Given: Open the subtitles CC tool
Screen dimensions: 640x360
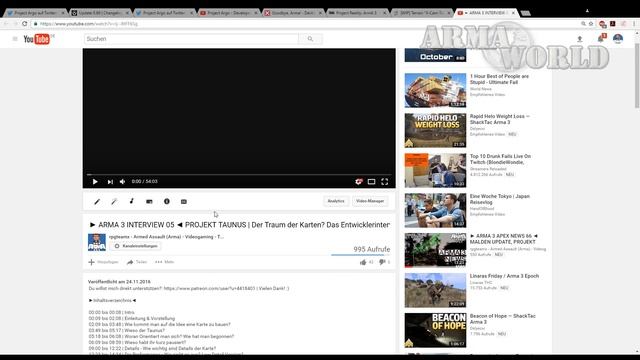Looking at the screenshot, I should (x=184, y=201).
